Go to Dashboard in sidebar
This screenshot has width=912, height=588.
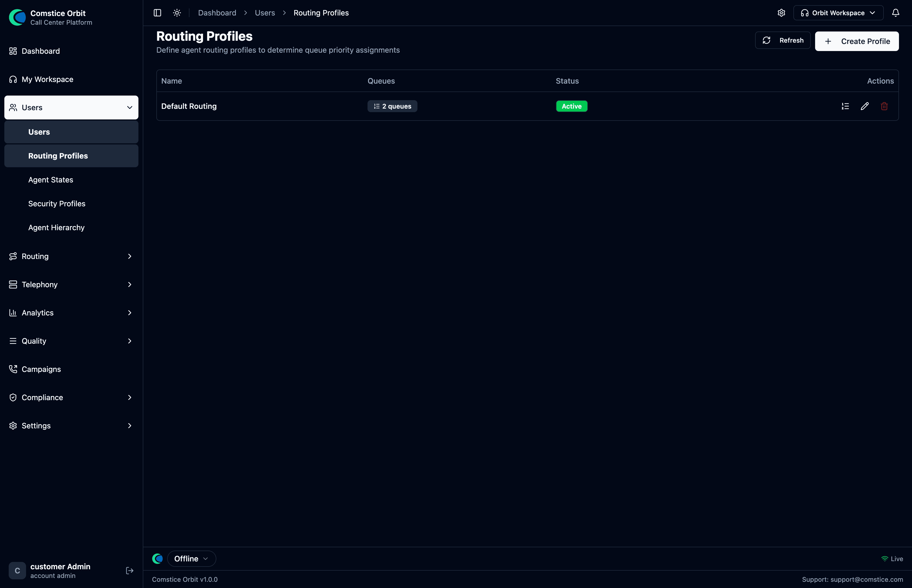71,51
